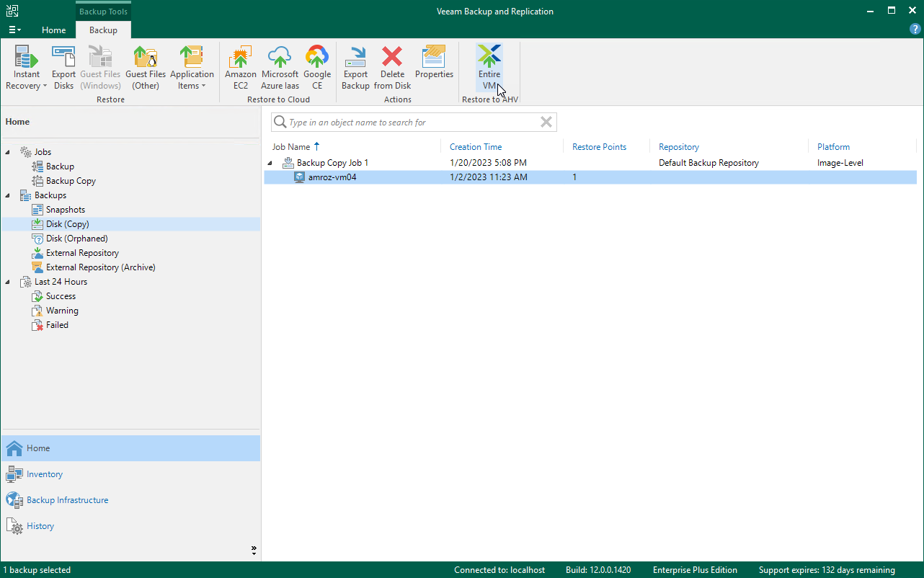The image size is (924, 578).
Task: Select the Home navigation view
Action: click(x=130, y=448)
